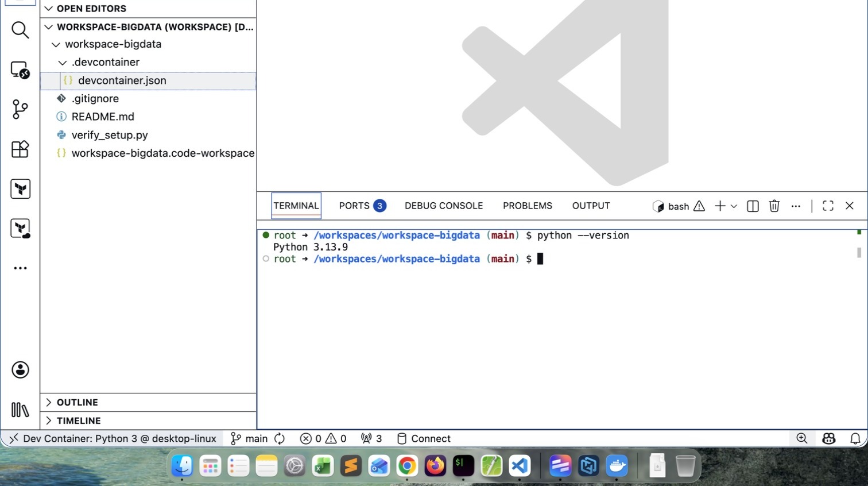This screenshot has width=868, height=486.
Task: Open System Settings from the dock
Action: tap(294, 465)
